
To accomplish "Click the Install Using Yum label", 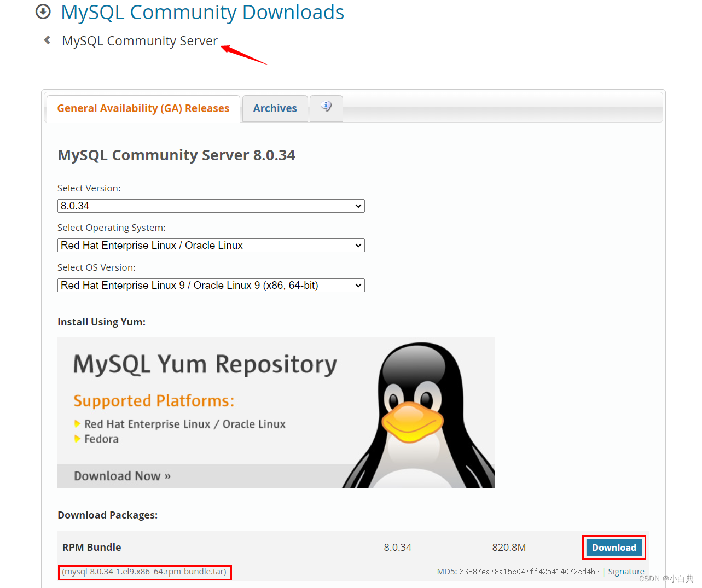I will click(x=101, y=322).
